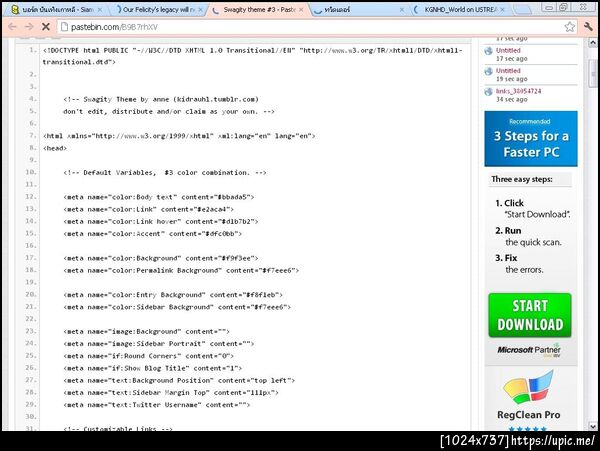Screen dimensions: 600x451
Task: Close the Swagity theme #3 tab
Action: click(x=301, y=10)
